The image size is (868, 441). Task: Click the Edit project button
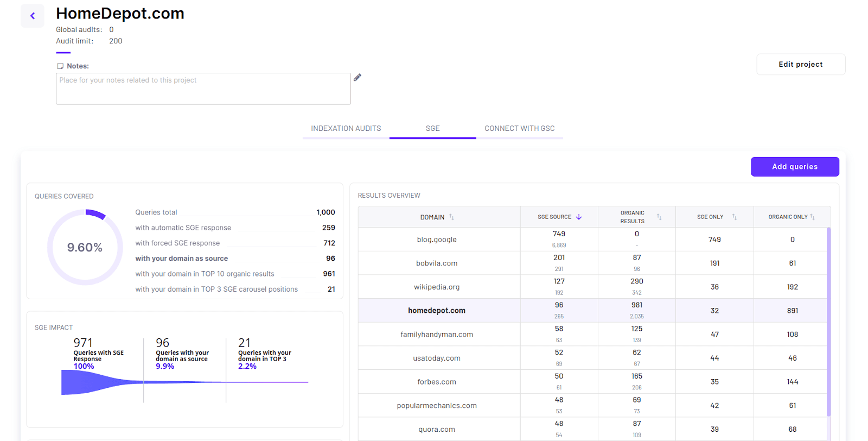[800, 64]
